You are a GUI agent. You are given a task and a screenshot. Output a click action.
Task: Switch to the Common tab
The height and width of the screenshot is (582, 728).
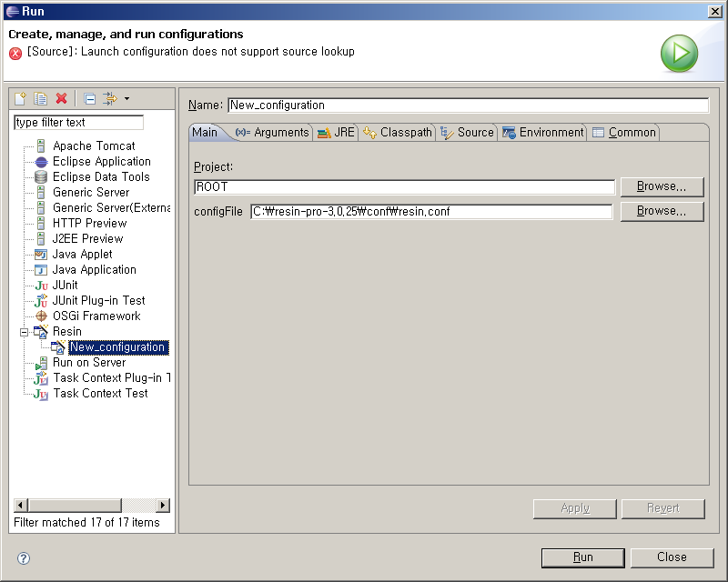click(x=624, y=132)
